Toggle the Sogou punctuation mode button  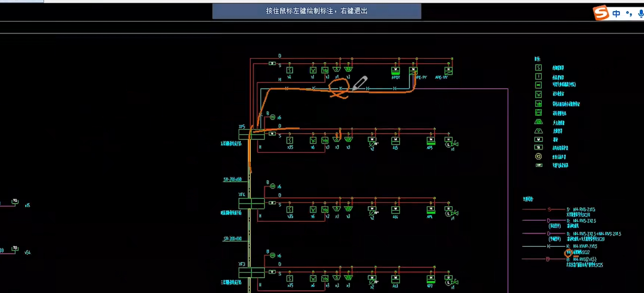[x=629, y=13]
